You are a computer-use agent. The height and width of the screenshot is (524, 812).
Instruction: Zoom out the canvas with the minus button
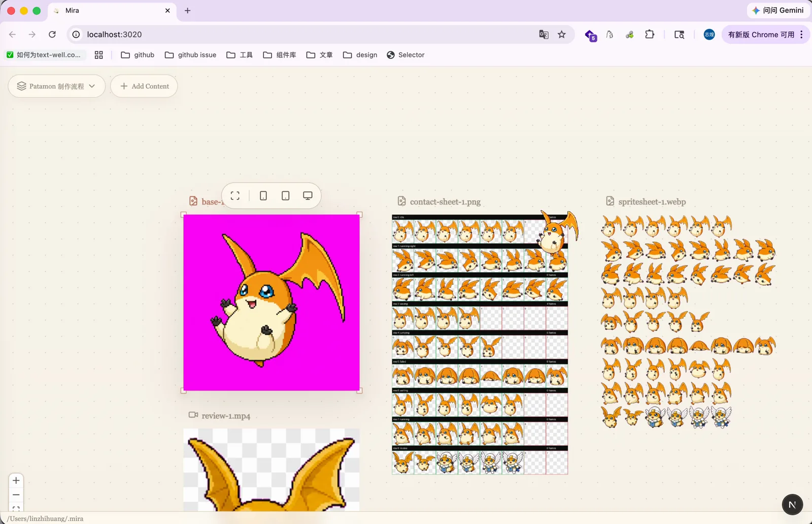pyautogui.click(x=16, y=495)
